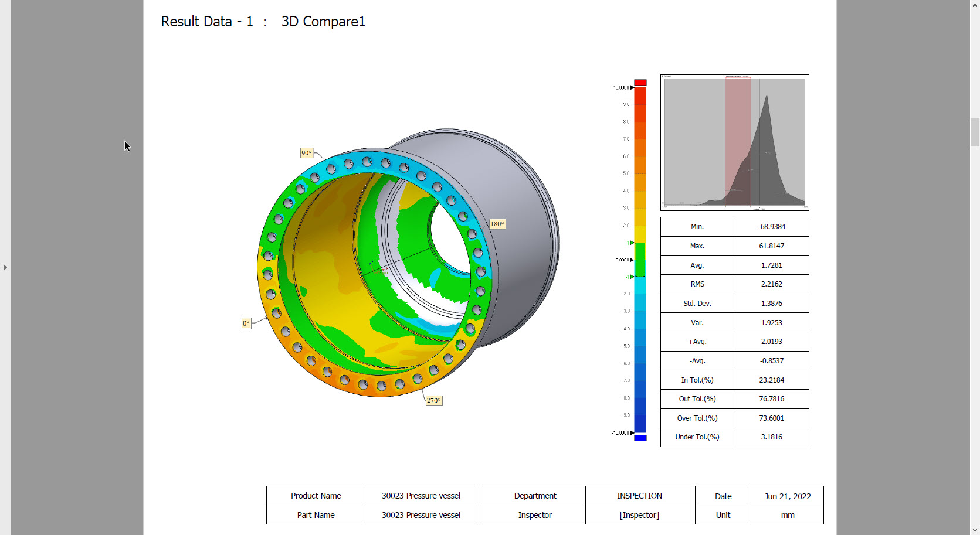
Task: Click the -10.0000 lower limit marker arrow
Action: (632, 433)
